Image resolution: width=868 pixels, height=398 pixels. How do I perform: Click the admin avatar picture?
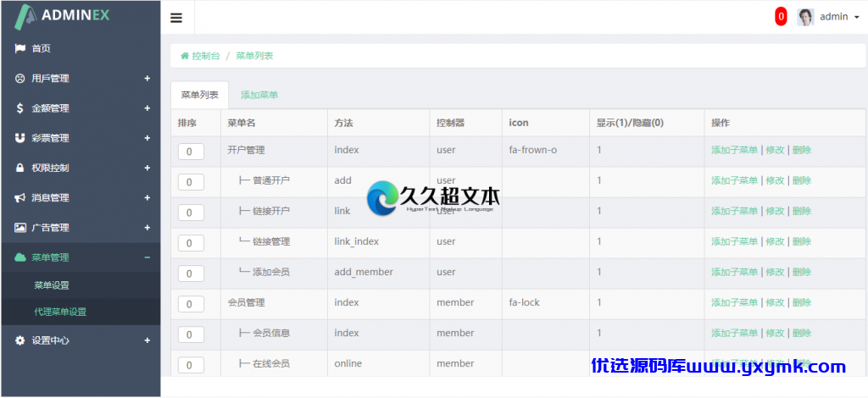(805, 17)
